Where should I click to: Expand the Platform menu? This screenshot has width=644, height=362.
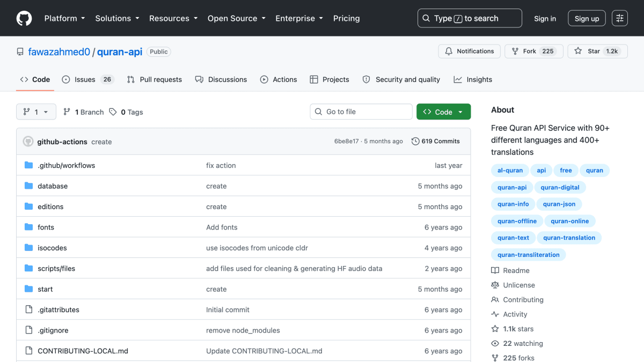(x=64, y=18)
